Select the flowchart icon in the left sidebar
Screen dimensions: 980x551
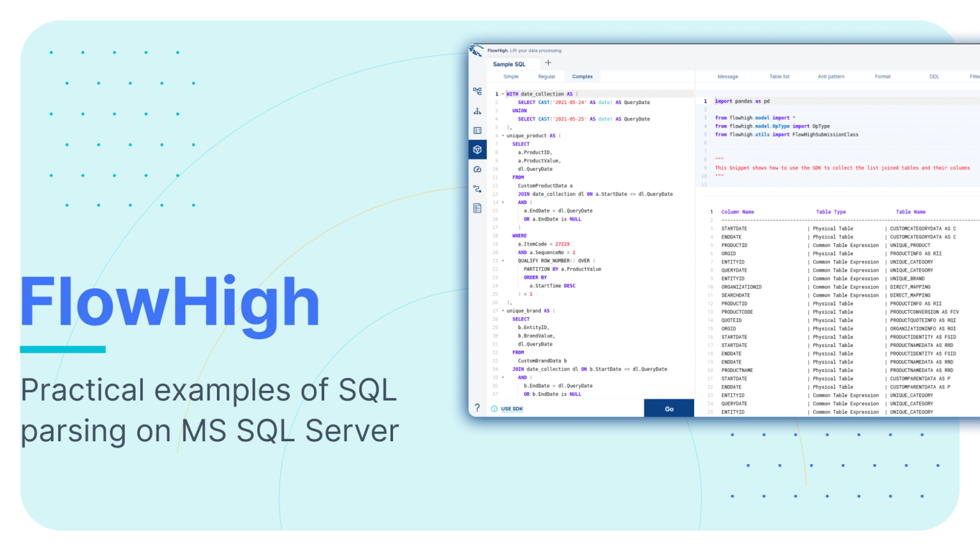[477, 91]
